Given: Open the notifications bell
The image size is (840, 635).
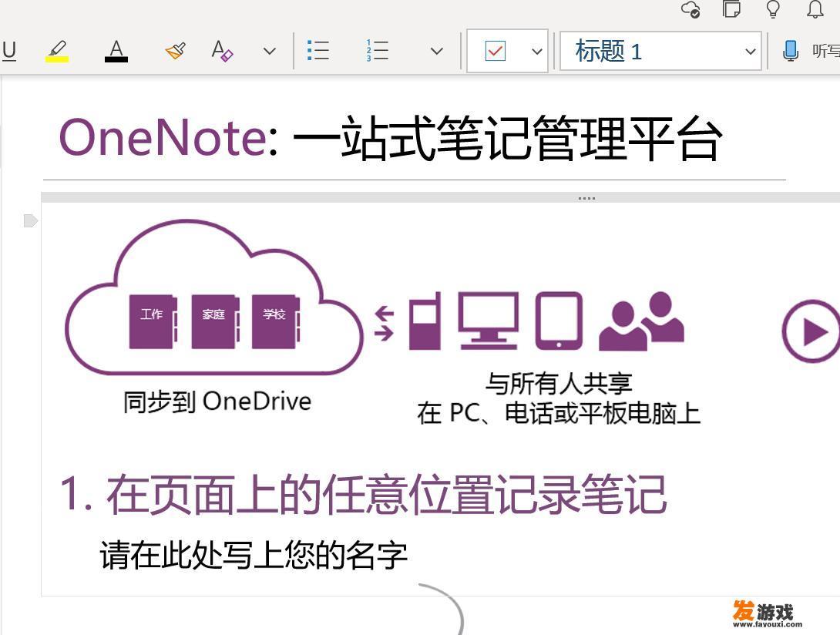Looking at the screenshot, I should pos(815,8).
